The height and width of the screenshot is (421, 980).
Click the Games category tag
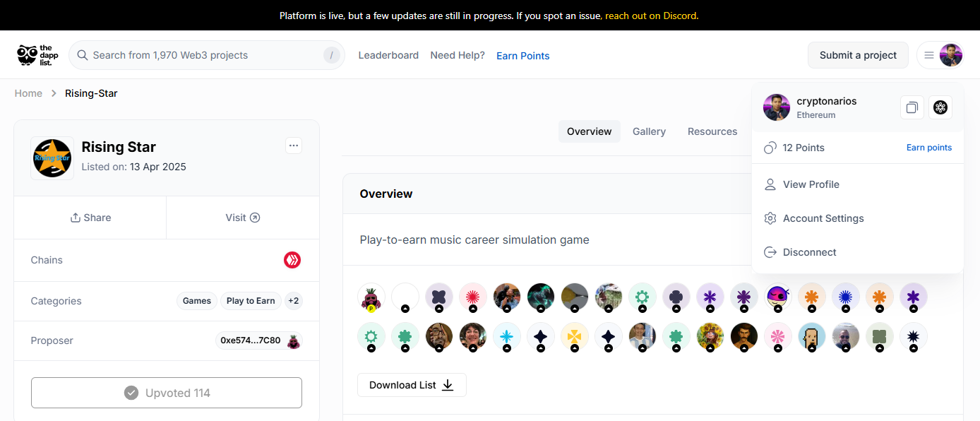[197, 301]
